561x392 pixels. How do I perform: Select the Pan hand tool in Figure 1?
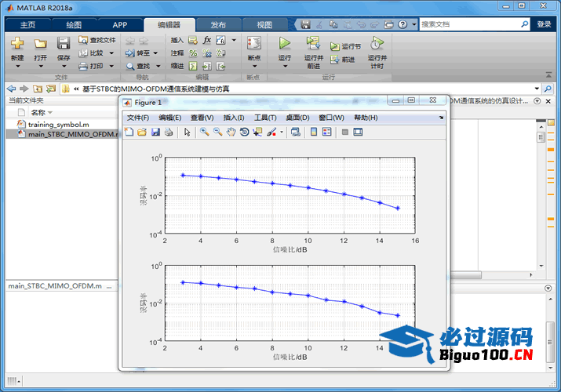[231, 132]
